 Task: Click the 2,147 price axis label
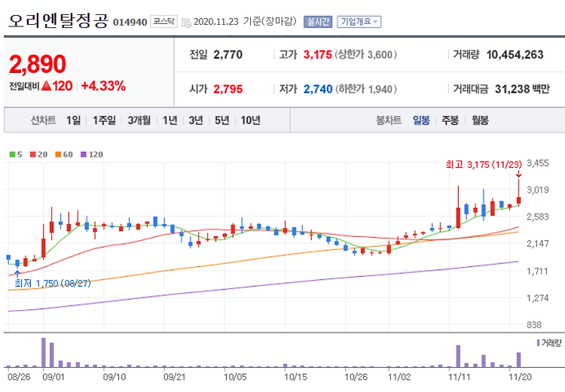click(538, 244)
